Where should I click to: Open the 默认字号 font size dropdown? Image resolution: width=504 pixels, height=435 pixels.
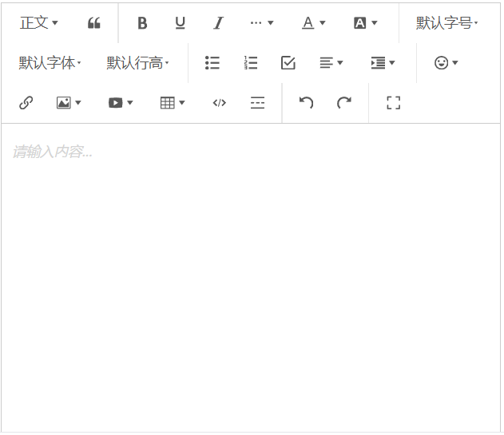click(x=447, y=23)
